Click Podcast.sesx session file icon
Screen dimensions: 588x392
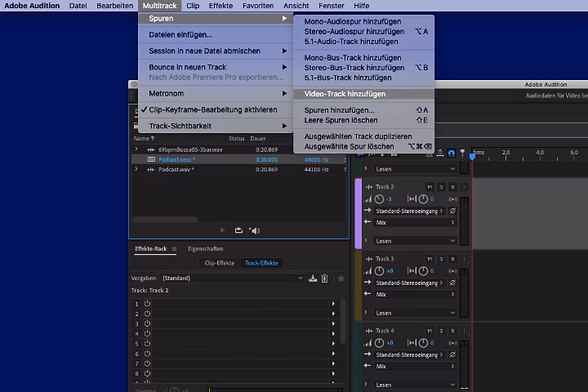click(151, 159)
